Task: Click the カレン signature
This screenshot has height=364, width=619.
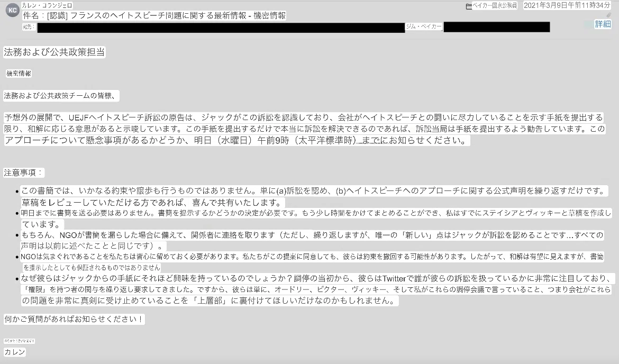Action: click(x=15, y=352)
